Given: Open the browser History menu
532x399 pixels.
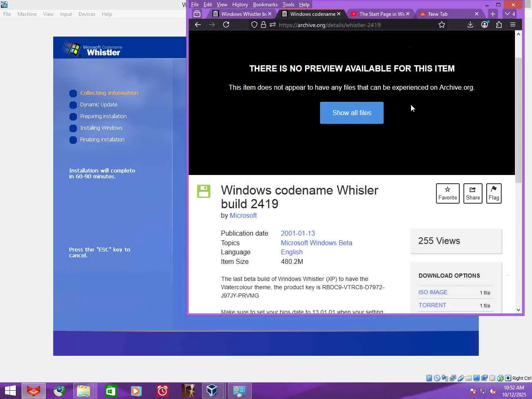Looking at the screenshot, I should (x=240, y=5).
